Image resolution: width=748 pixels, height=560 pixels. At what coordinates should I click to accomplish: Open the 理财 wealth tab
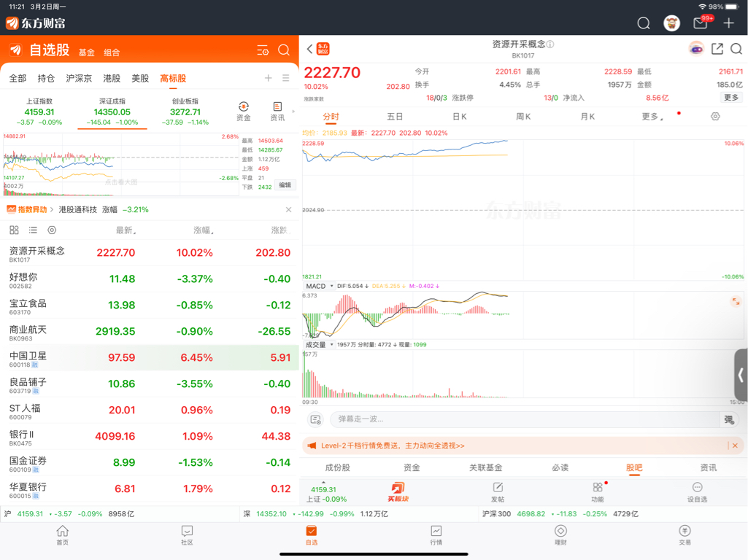(560, 535)
